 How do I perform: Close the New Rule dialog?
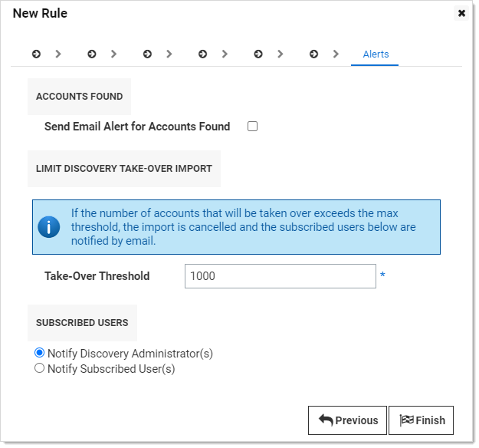[x=461, y=13]
